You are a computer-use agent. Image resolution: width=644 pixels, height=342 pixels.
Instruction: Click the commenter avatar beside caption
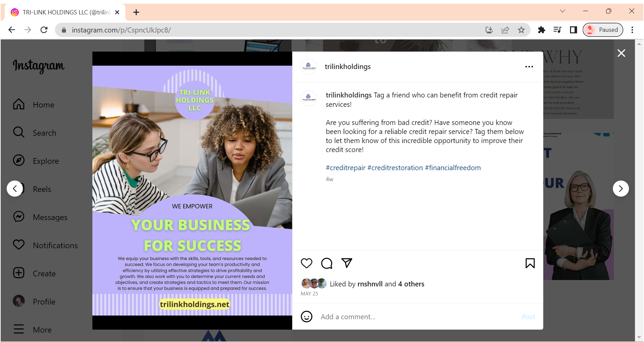(308, 98)
